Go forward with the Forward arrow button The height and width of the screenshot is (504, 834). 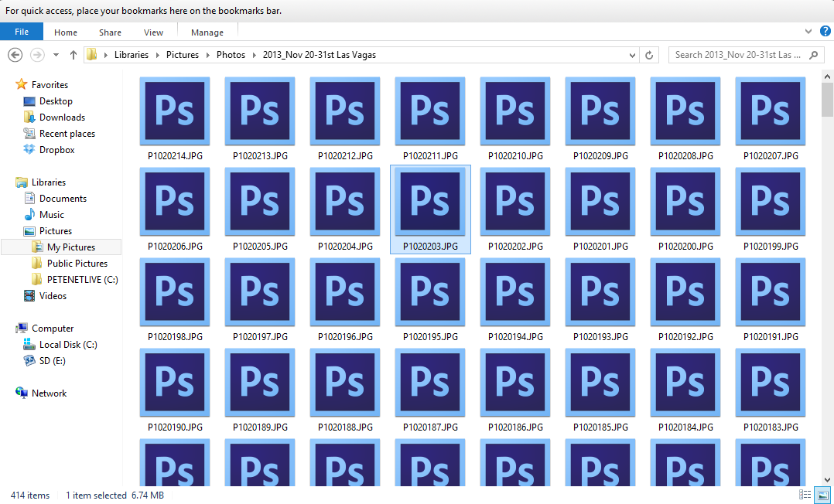click(36, 55)
